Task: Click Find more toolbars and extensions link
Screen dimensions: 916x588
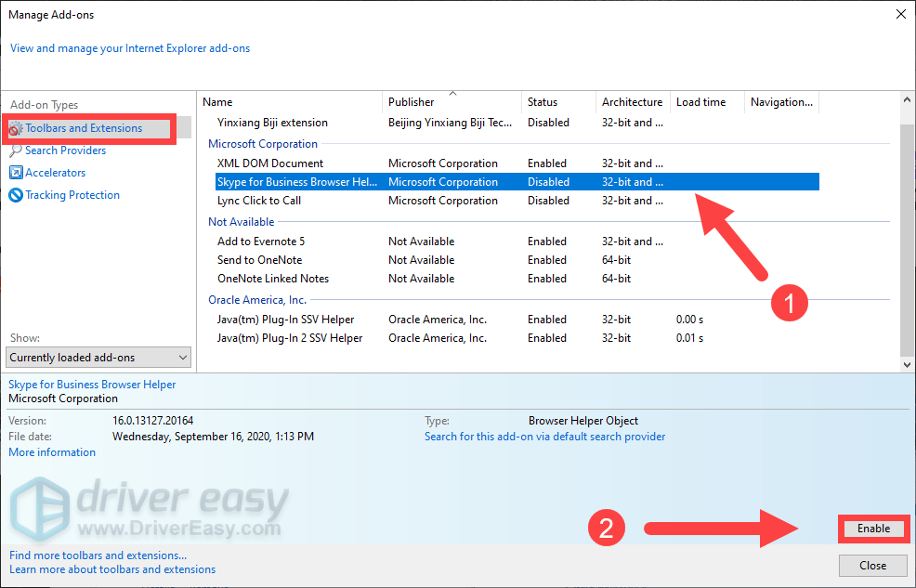Action: coord(90,555)
